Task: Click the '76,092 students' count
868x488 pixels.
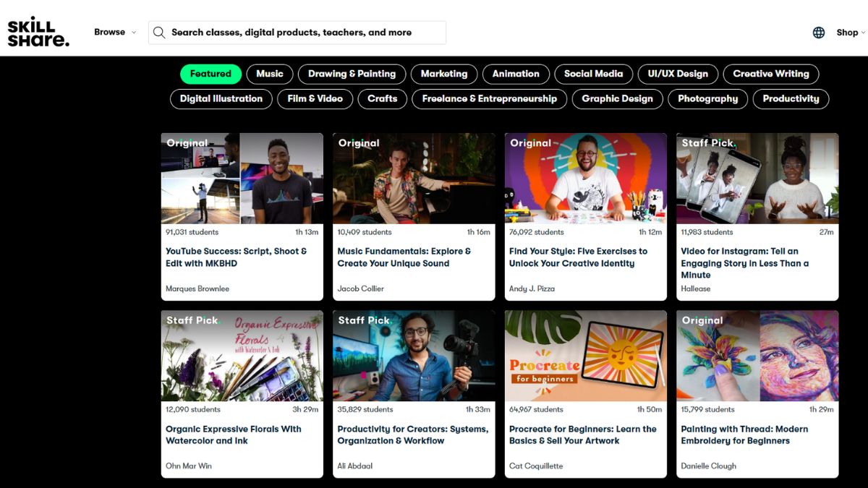Action: coord(537,232)
